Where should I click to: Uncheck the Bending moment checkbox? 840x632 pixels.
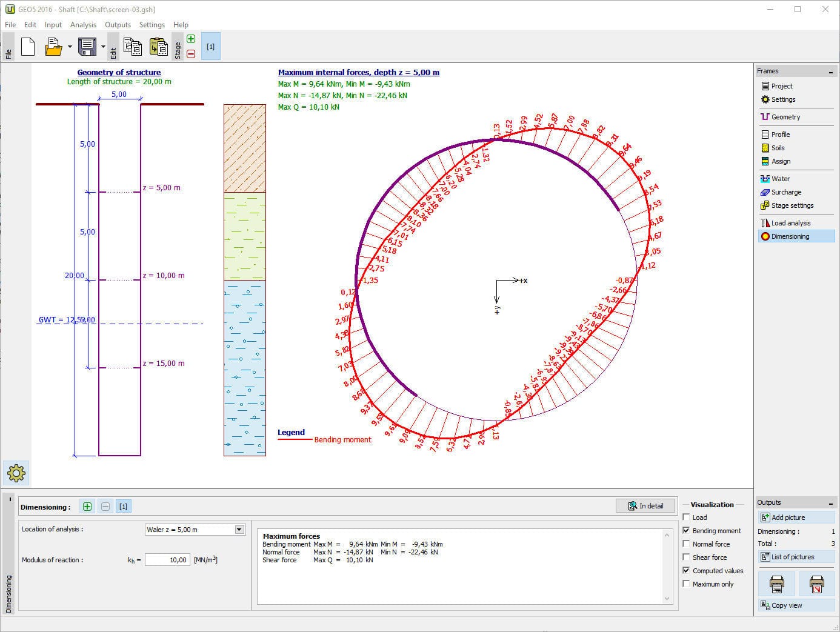tap(686, 531)
